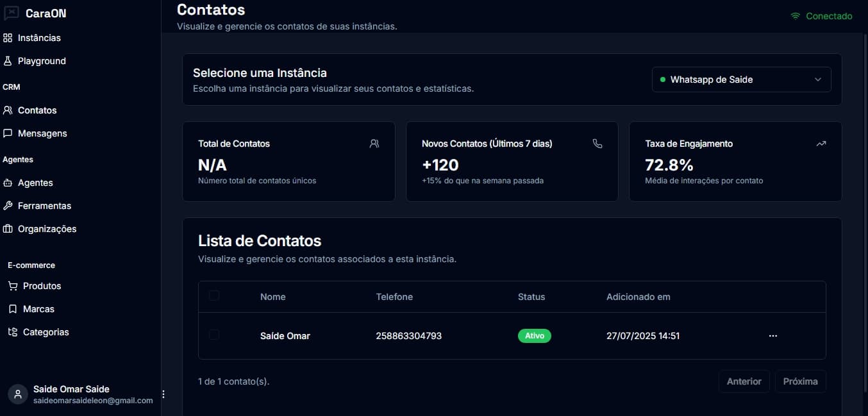Open the row actions menu for Saide Omar
This screenshot has height=416, width=868.
pos(773,335)
